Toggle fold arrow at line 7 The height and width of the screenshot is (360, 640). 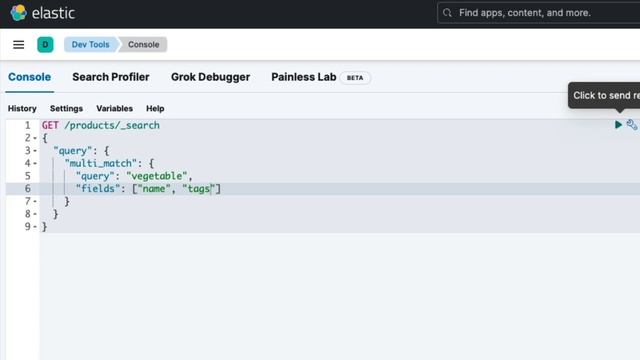coord(35,202)
